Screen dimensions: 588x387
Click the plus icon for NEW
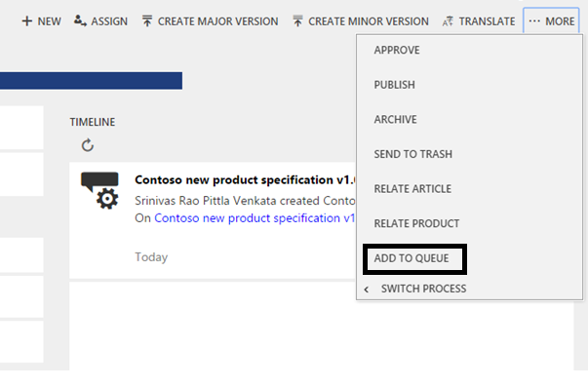click(x=27, y=21)
